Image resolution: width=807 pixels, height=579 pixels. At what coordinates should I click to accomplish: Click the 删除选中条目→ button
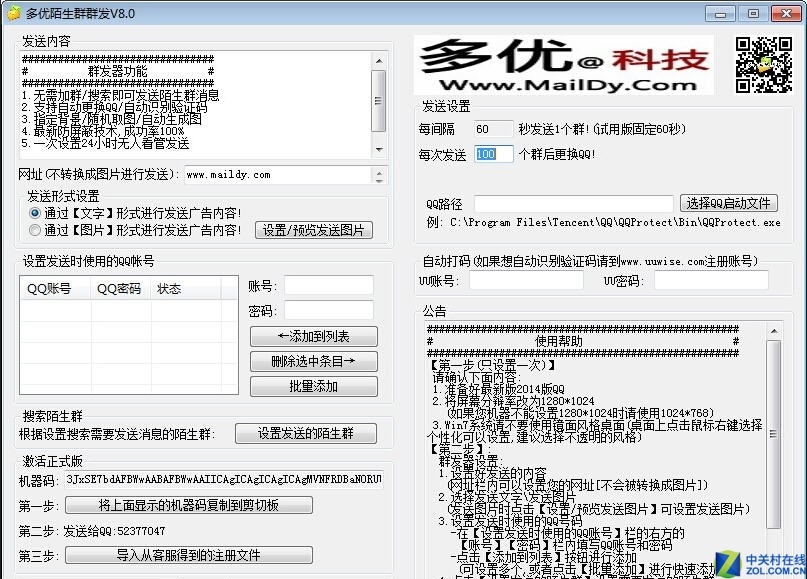click(313, 361)
